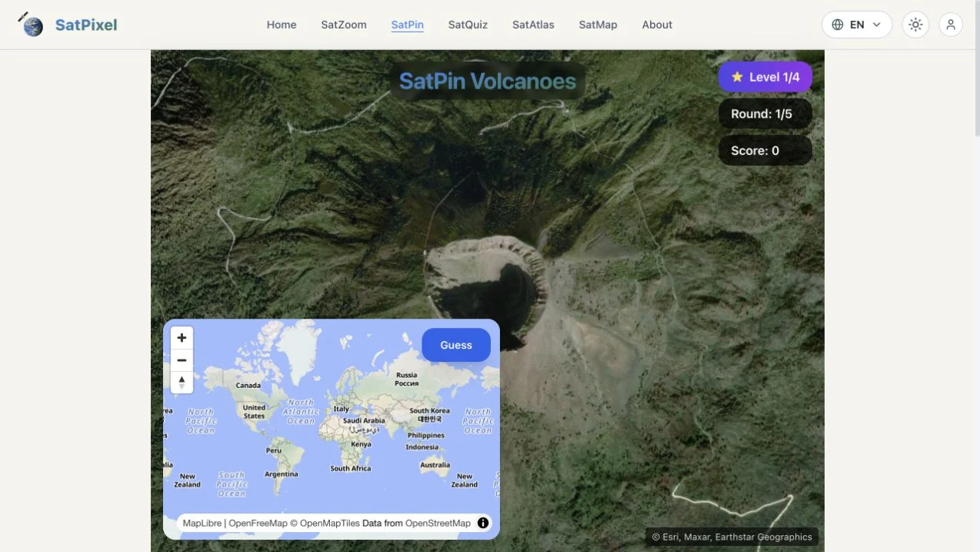Place a pin on Australia in the map

pos(435,465)
